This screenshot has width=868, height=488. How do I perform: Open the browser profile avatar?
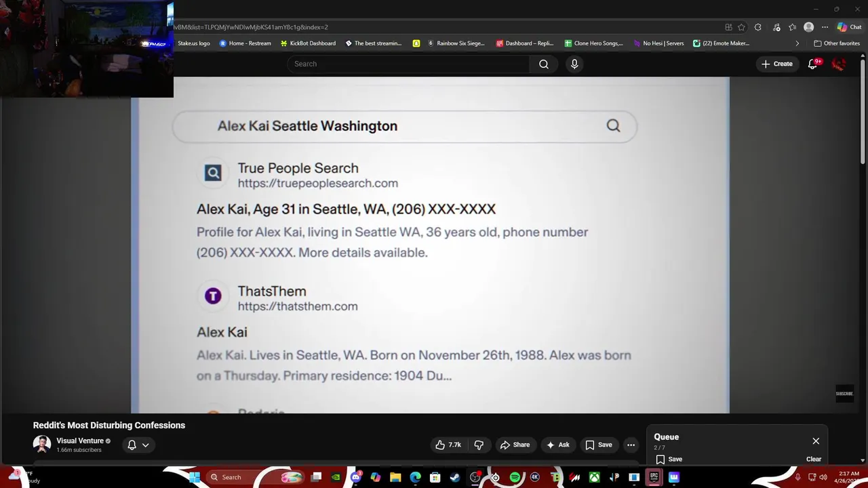pos(808,27)
